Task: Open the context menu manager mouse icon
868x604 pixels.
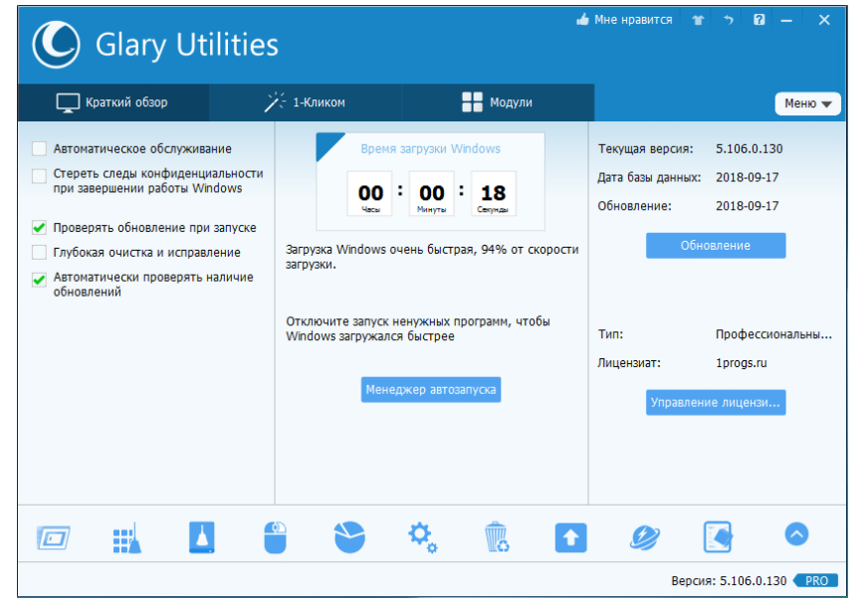Action: pyautogui.click(x=275, y=537)
